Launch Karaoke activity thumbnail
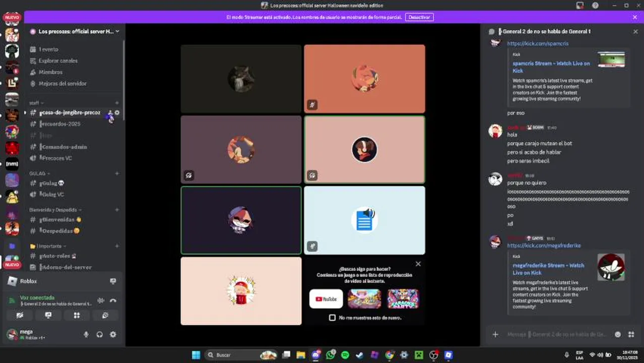The width and height of the screenshot is (644, 363). [x=403, y=299]
